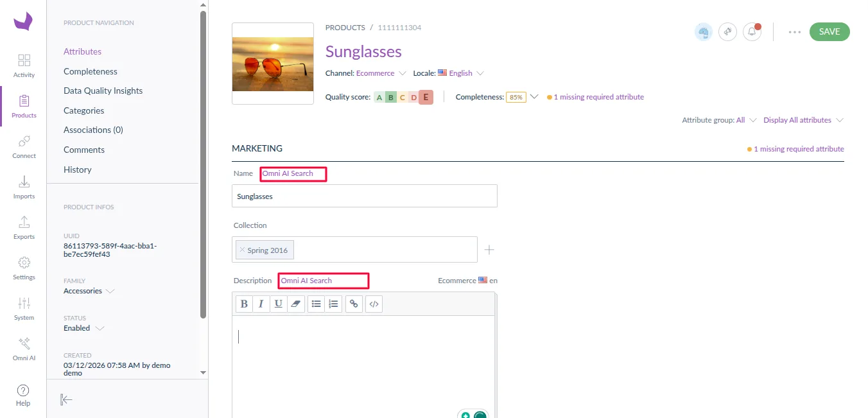Insert a link in the description editor

click(354, 303)
